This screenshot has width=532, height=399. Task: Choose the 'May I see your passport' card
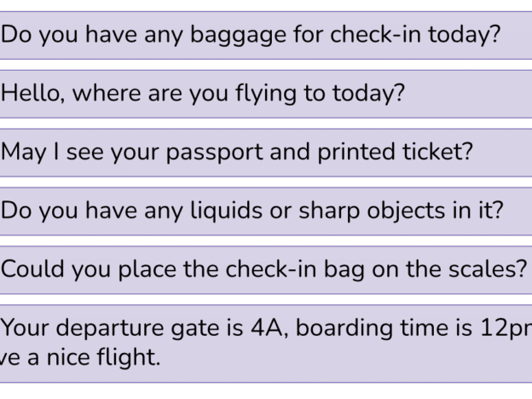pos(266,153)
